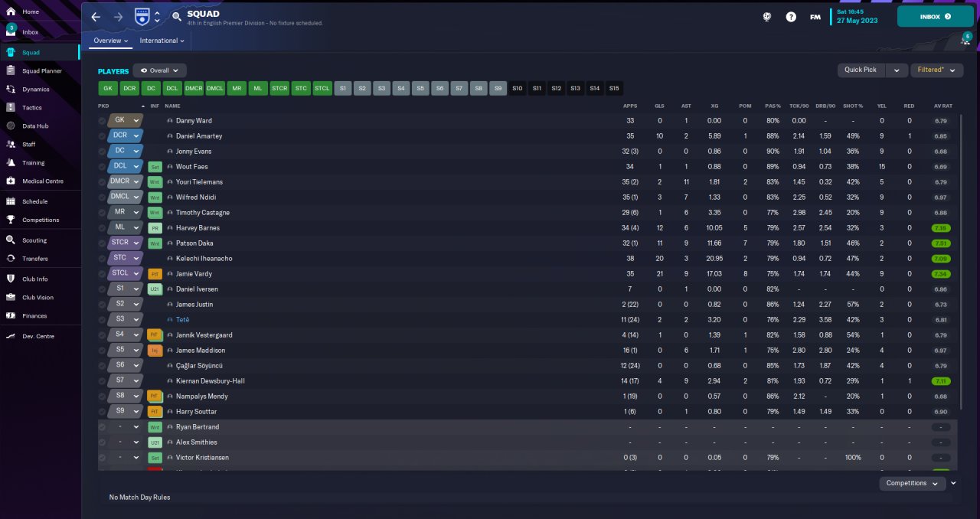Go back with the left arrow
This screenshot has height=519, width=980.
[x=96, y=16]
